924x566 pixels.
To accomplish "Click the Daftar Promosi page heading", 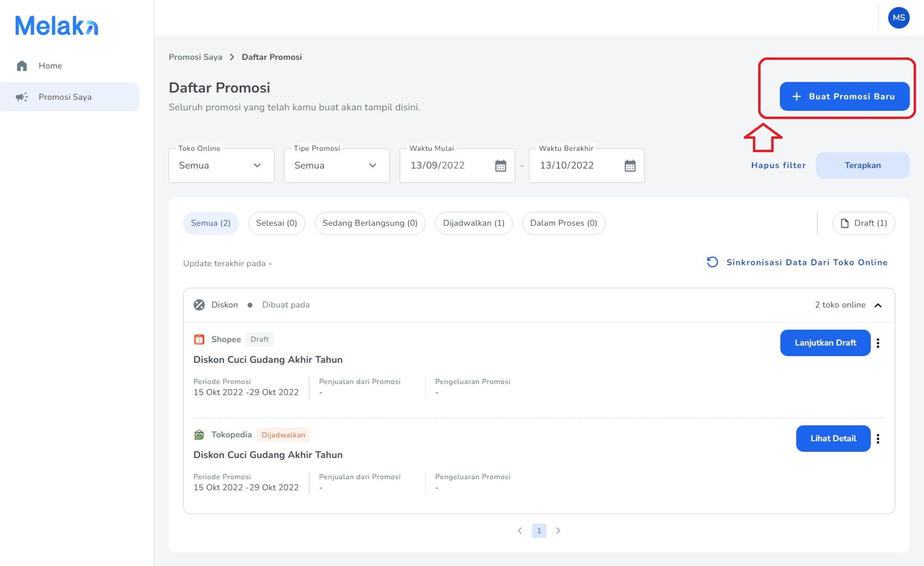I will 219,88.
